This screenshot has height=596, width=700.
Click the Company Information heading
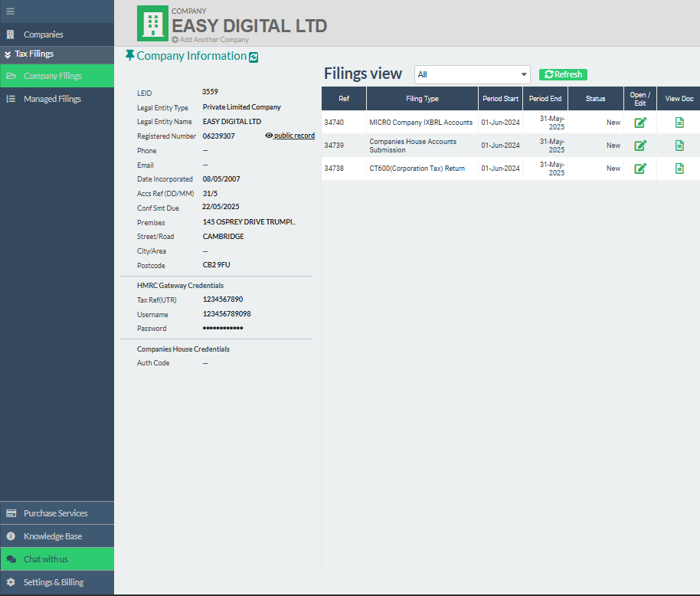[191, 56]
